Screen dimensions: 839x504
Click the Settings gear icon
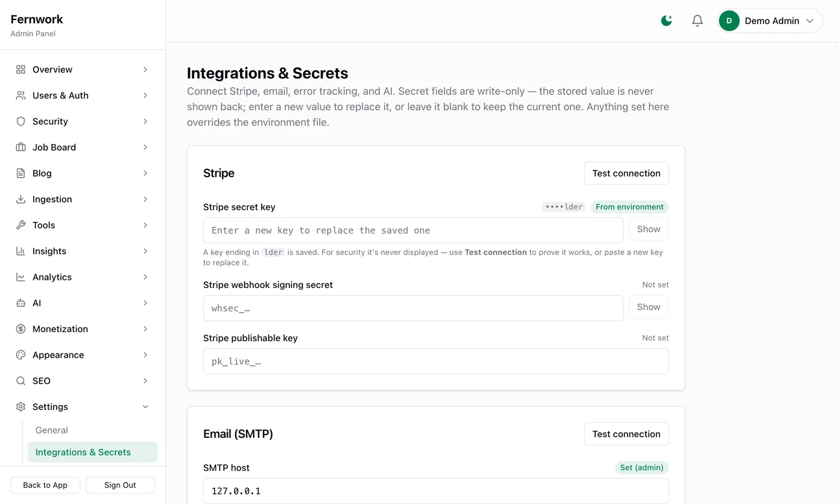click(21, 407)
